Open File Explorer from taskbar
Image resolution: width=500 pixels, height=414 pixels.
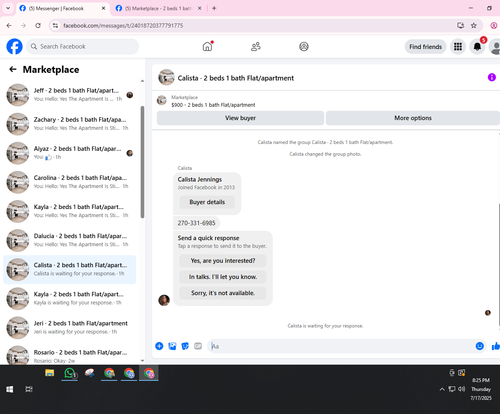pos(50,373)
